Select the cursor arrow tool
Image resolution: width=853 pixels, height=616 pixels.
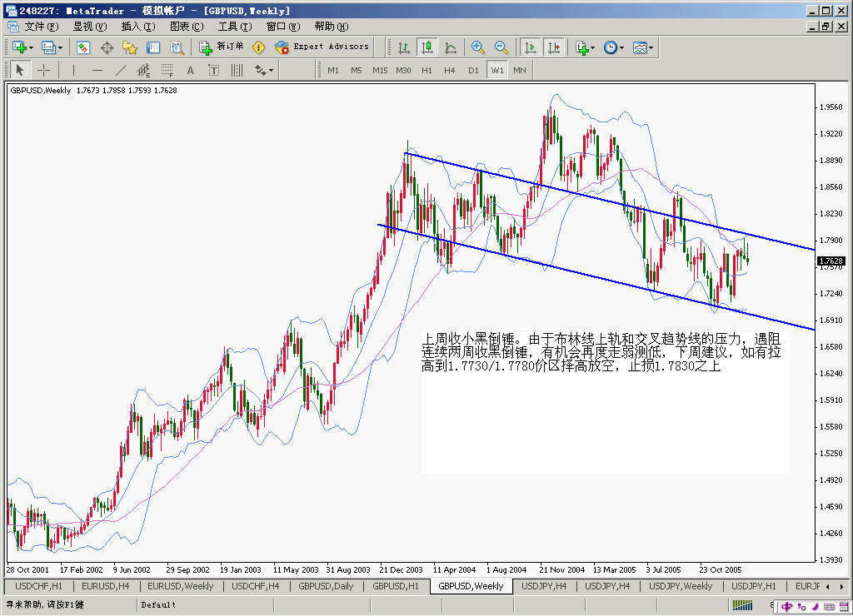pyautogui.click(x=20, y=70)
